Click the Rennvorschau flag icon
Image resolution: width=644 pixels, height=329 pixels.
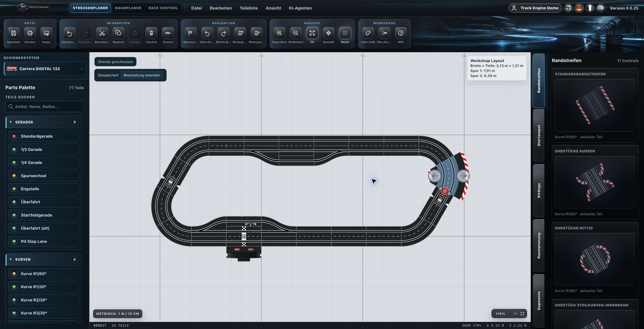[191, 33]
